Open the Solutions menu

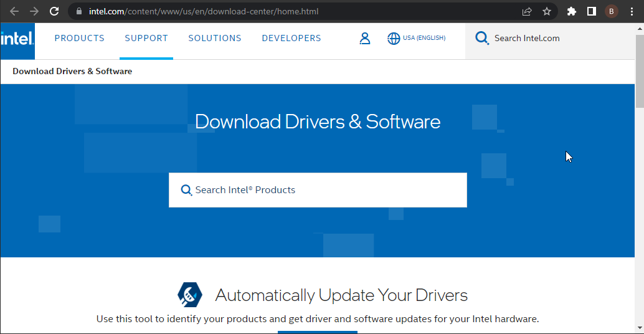coord(215,39)
